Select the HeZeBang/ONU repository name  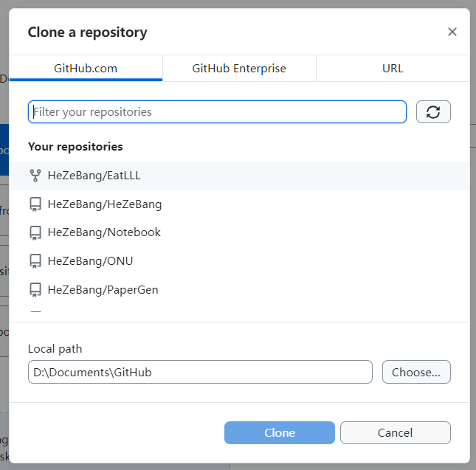pos(91,261)
